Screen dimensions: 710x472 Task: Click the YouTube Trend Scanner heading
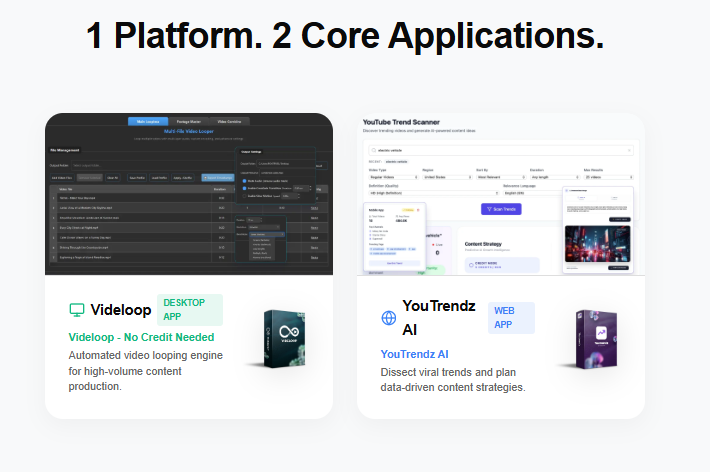point(401,122)
